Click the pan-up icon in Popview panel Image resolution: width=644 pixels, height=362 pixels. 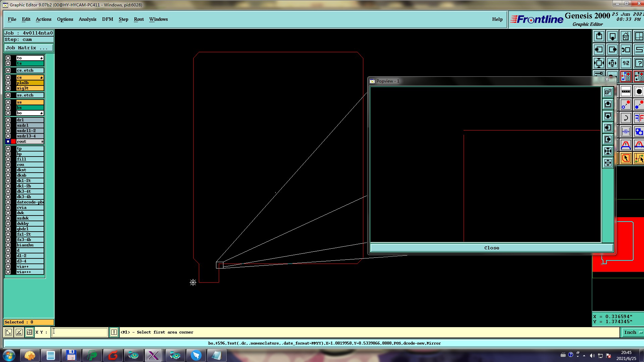[608, 104]
